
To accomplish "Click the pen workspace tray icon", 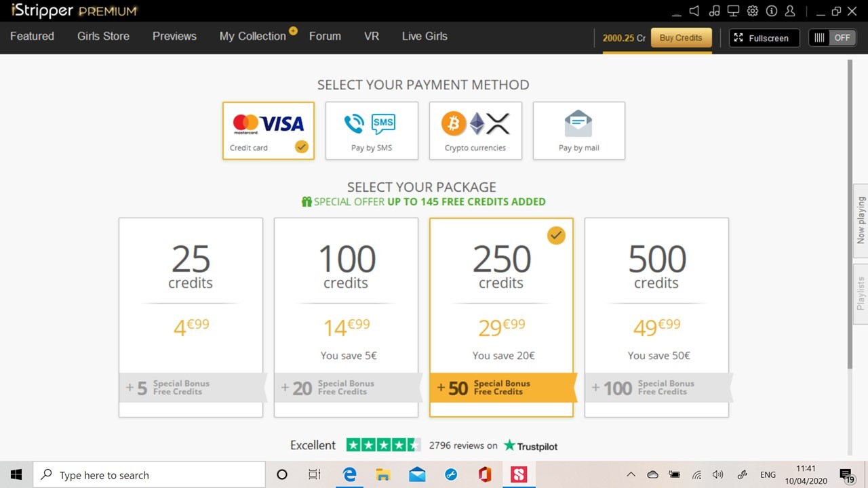I will tap(742, 474).
